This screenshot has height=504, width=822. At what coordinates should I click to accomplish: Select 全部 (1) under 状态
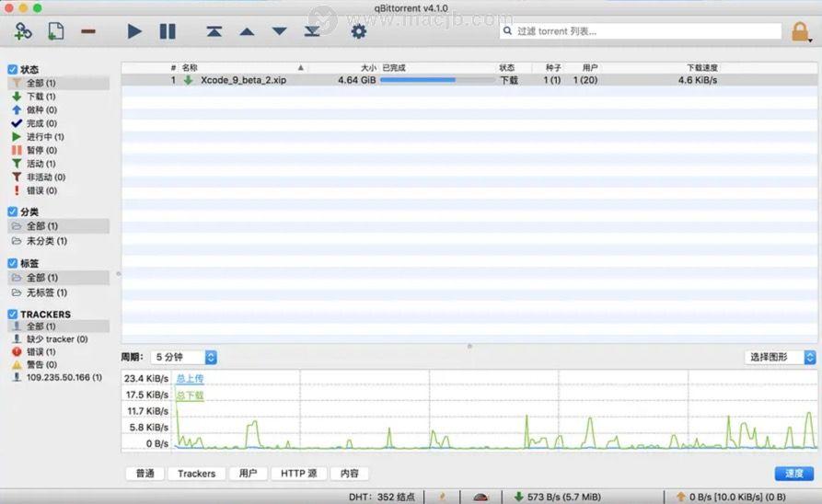[59, 83]
